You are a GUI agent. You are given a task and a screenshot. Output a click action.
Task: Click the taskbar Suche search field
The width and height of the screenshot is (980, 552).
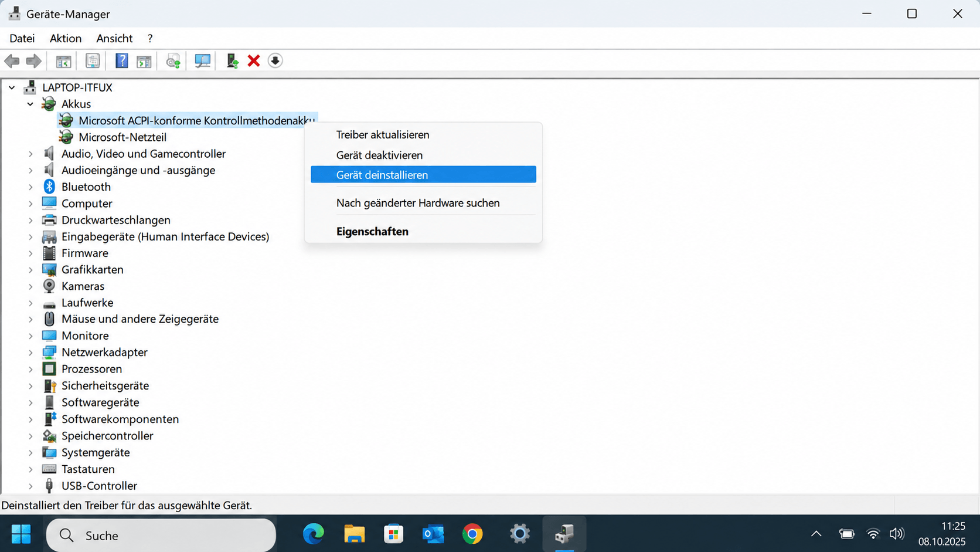click(161, 535)
